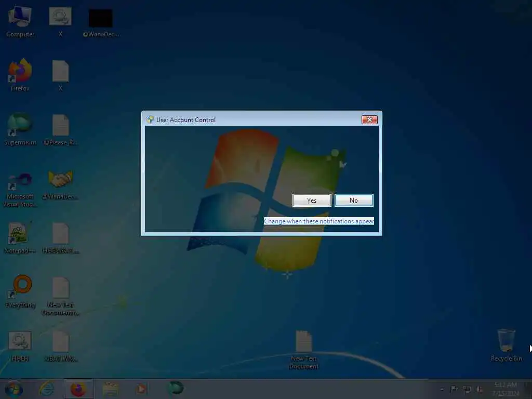Select the Everything desktop shortcut
Image resolution: width=532 pixels, height=399 pixels.
pyautogui.click(x=20, y=291)
